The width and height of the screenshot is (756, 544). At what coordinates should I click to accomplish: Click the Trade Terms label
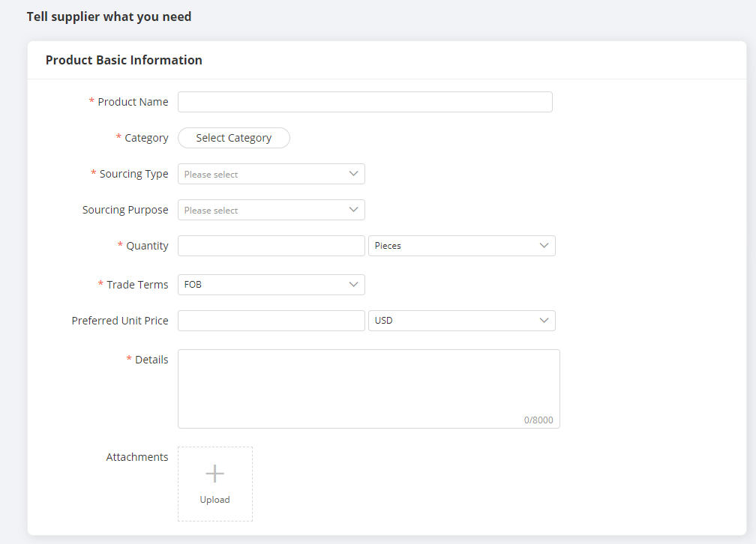tap(137, 285)
